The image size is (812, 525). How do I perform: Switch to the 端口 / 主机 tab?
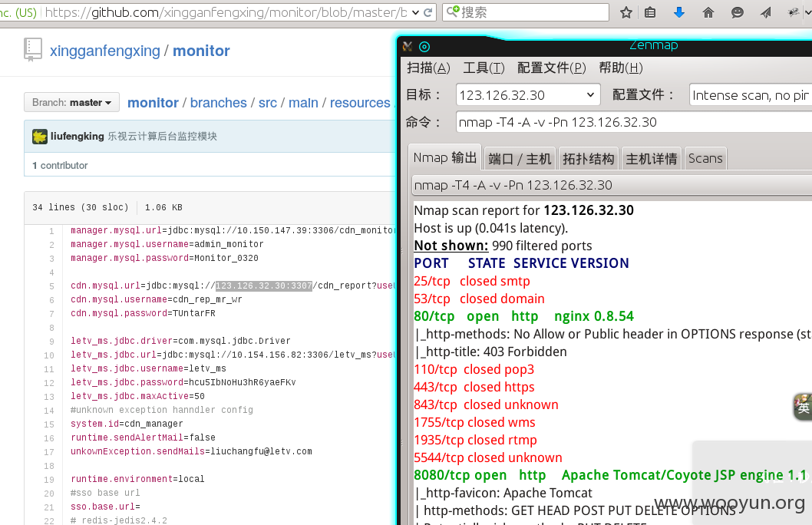click(520, 158)
